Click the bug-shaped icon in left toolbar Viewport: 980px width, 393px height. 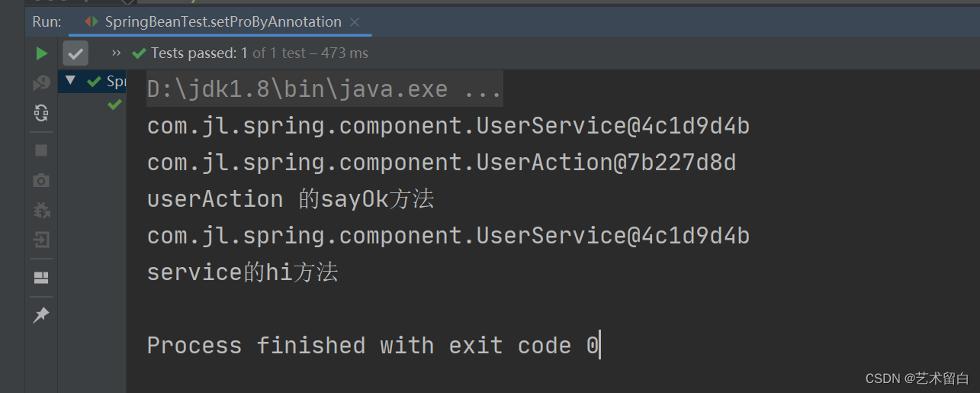(x=42, y=210)
